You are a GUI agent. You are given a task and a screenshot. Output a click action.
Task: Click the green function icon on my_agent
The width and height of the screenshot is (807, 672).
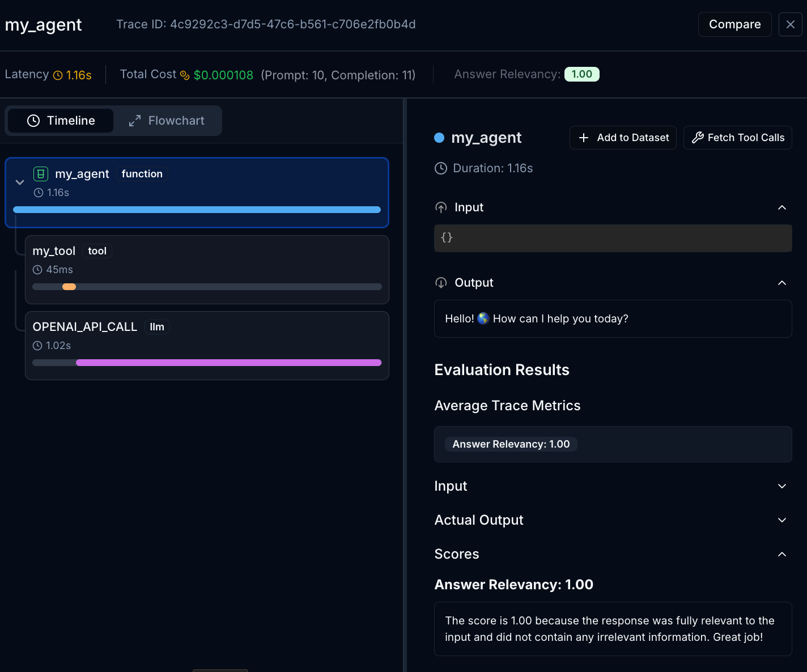point(41,174)
